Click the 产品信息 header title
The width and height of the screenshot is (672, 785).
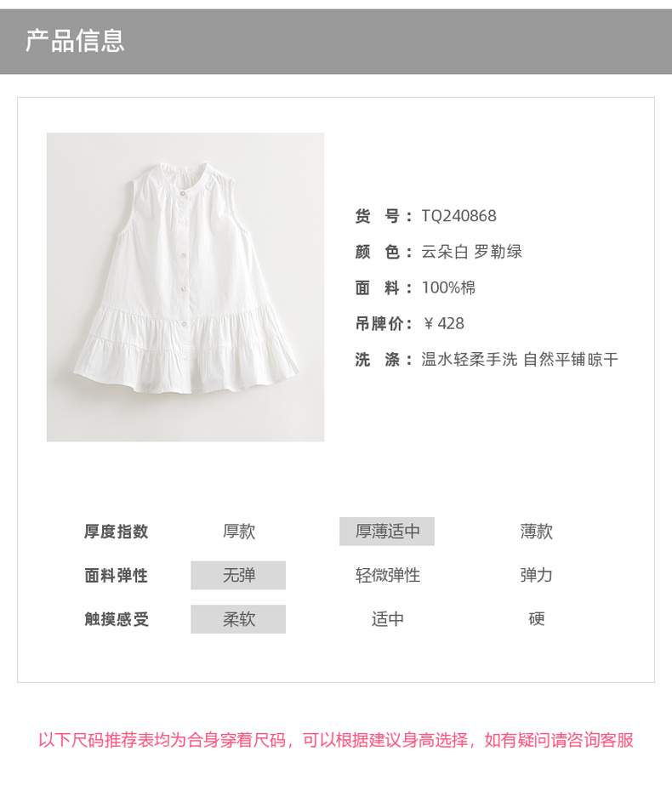(x=75, y=41)
